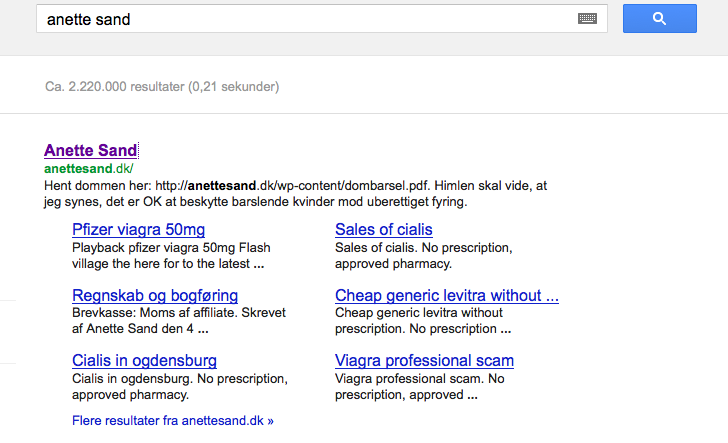Open the 'Sales of cialis' sitelink
This screenshot has height=443, width=728.
point(384,229)
